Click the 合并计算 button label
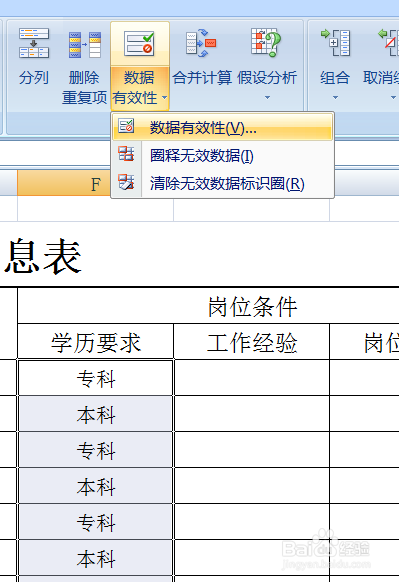The image size is (399, 582). click(x=202, y=78)
